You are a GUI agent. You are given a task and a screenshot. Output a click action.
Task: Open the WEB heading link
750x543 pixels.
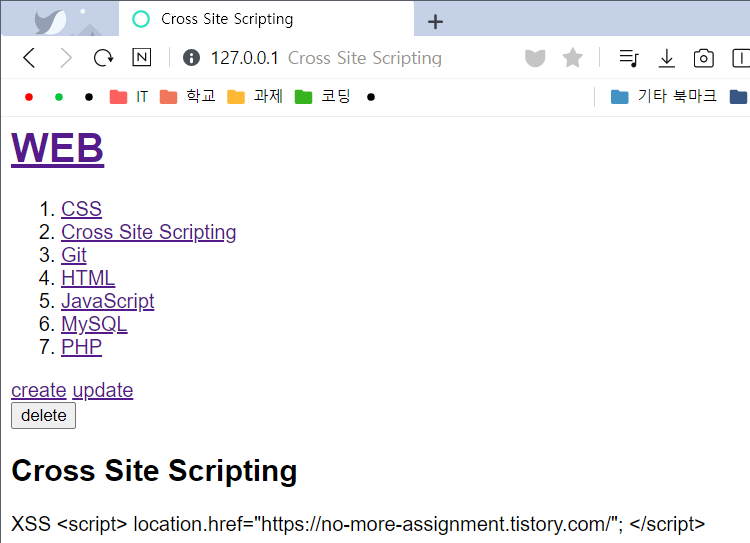57,148
